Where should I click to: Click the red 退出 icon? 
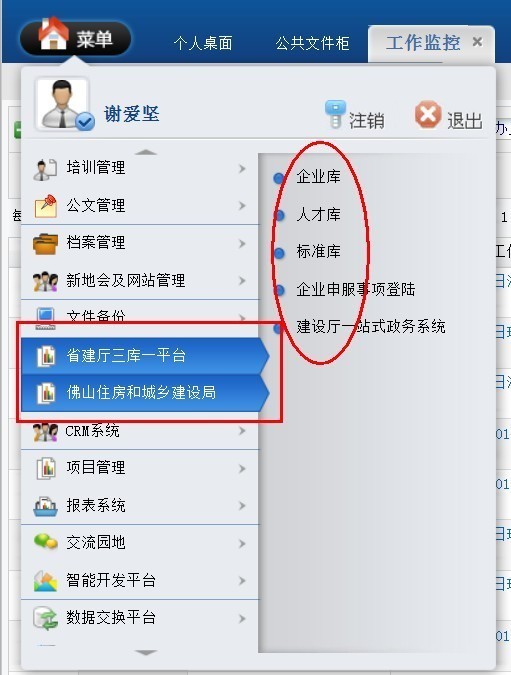(x=427, y=115)
